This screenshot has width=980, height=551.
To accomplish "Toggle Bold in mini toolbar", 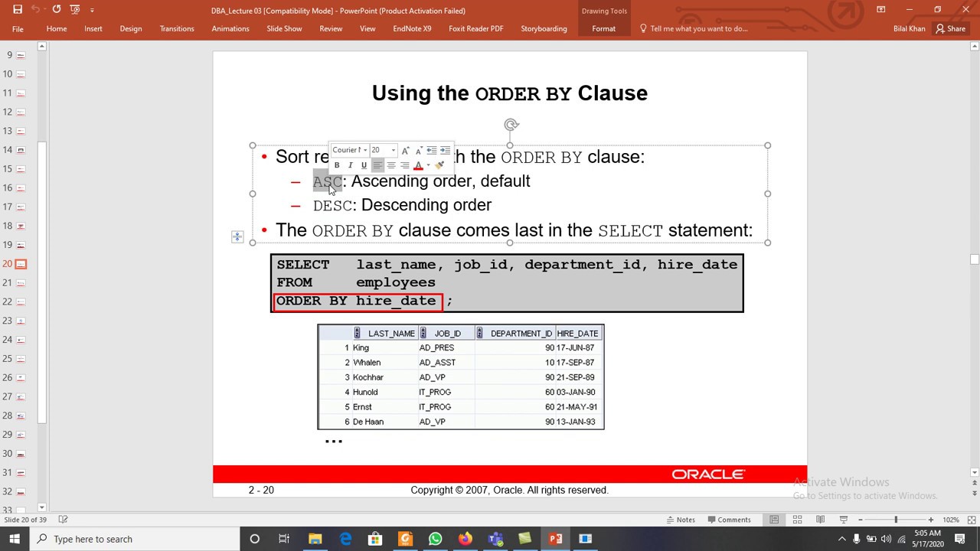I will (337, 165).
